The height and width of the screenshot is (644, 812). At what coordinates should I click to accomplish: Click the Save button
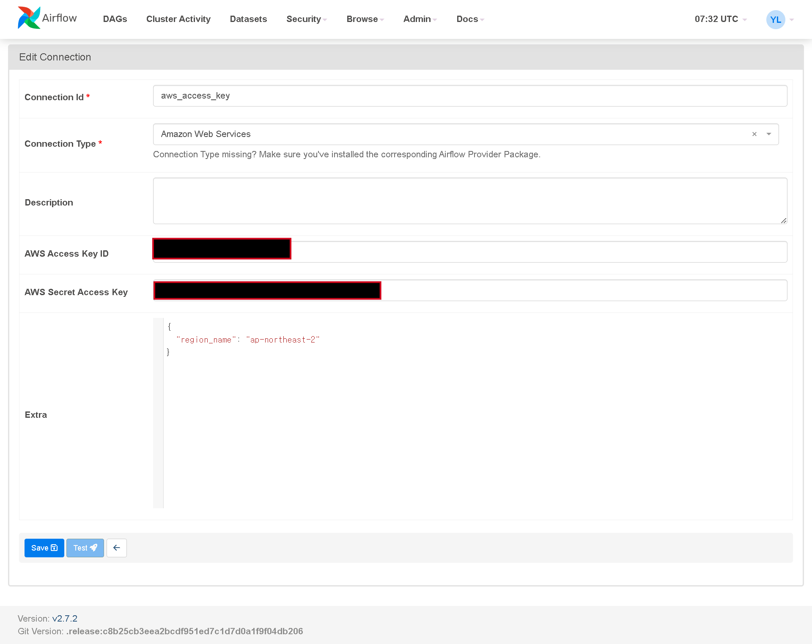[x=44, y=548]
